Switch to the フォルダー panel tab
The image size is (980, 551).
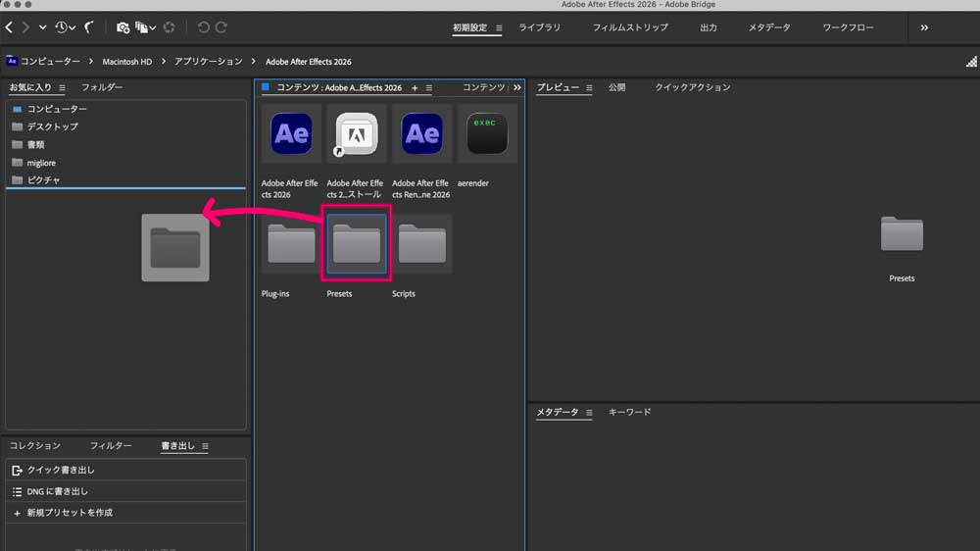(101, 87)
